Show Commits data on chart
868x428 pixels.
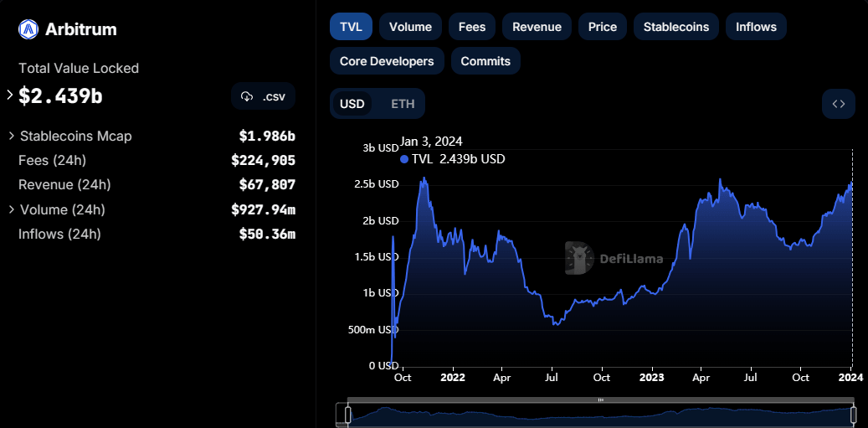tap(485, 61)
